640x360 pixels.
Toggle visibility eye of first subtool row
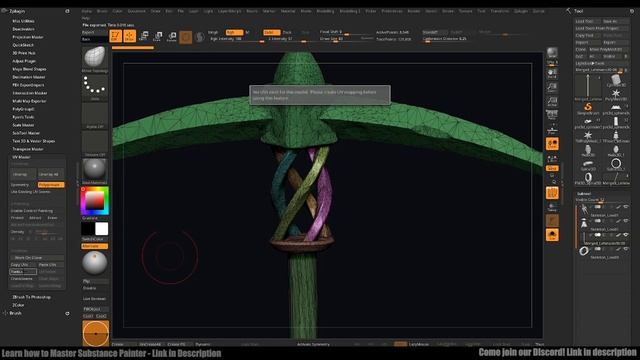625,207
